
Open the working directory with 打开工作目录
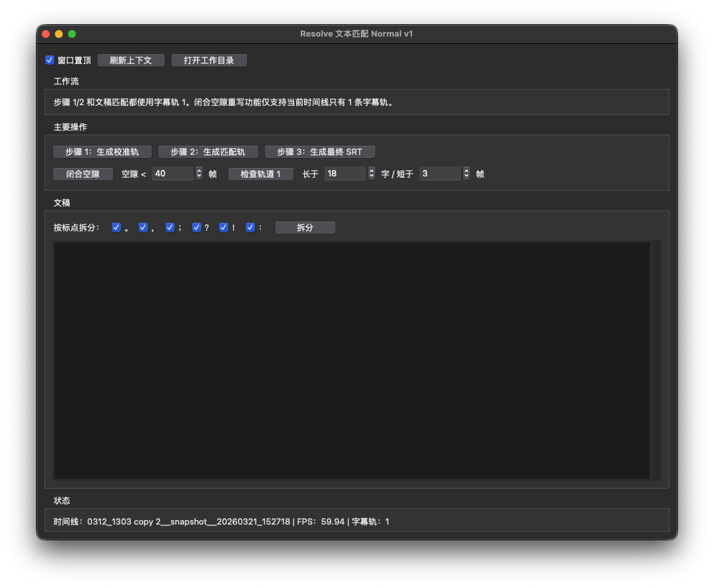click(x=209, y=60)
